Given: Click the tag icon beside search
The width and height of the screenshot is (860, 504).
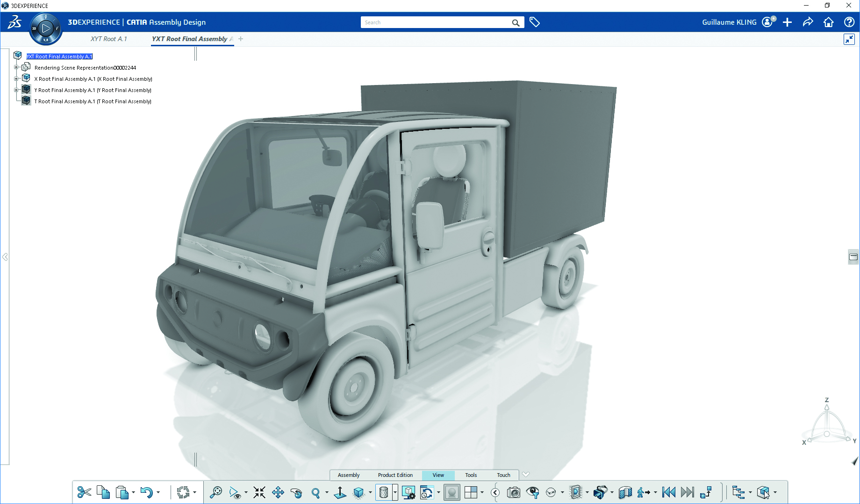Looking at the screenshot, I should click(535, 22).
